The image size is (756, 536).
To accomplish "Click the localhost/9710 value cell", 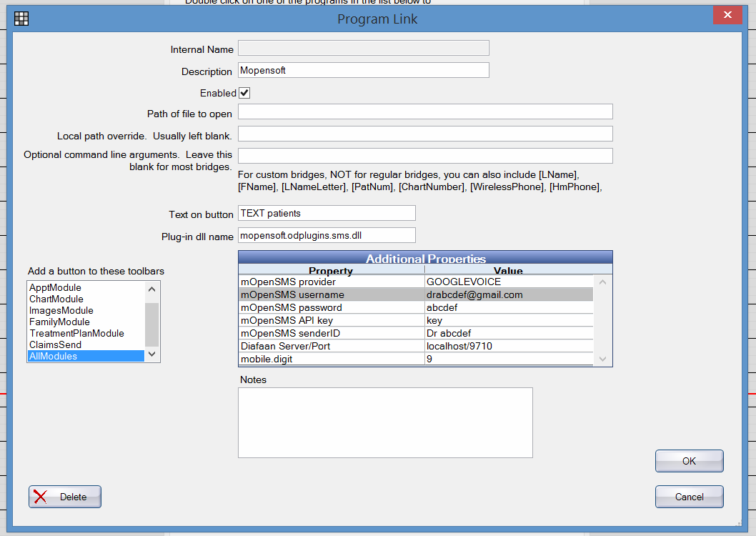I will click(x=509, y=346).
